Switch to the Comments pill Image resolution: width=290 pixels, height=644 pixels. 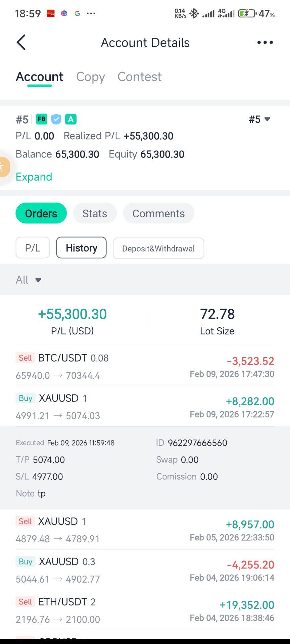click(x=158, y=213)
